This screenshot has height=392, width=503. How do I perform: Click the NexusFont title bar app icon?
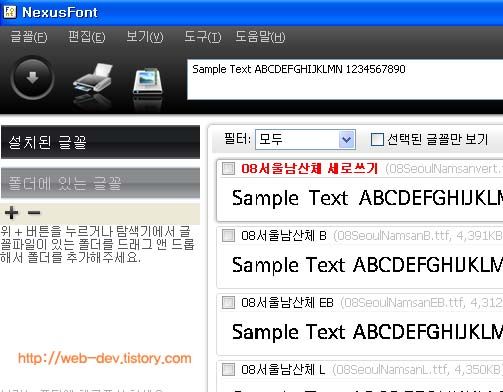point(10,12)
